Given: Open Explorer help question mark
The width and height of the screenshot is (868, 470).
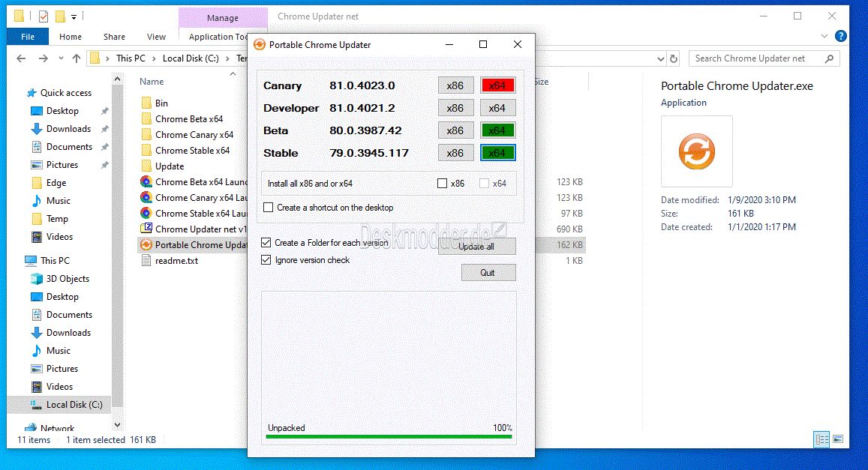Looking at the screenshot, I should pos(840,37).
